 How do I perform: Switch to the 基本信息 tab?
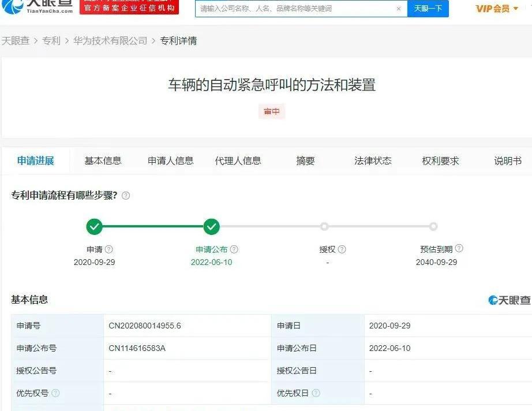tap(103, 160)
